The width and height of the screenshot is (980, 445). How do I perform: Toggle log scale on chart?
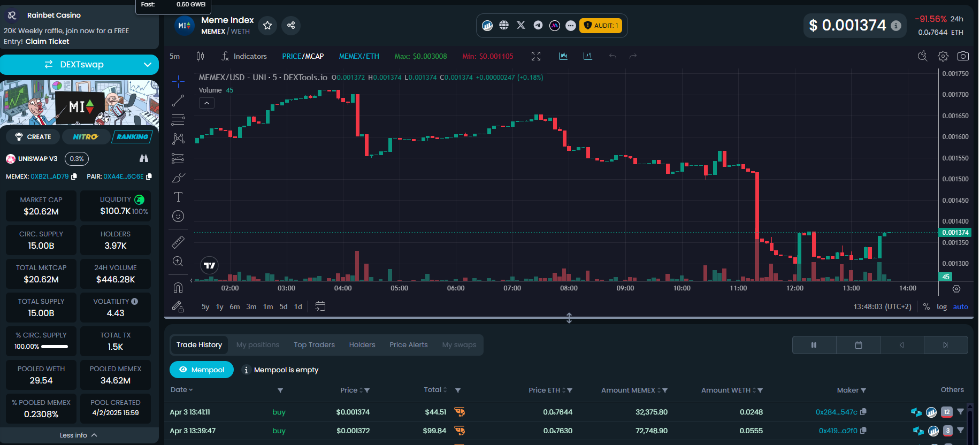point(942,307)
